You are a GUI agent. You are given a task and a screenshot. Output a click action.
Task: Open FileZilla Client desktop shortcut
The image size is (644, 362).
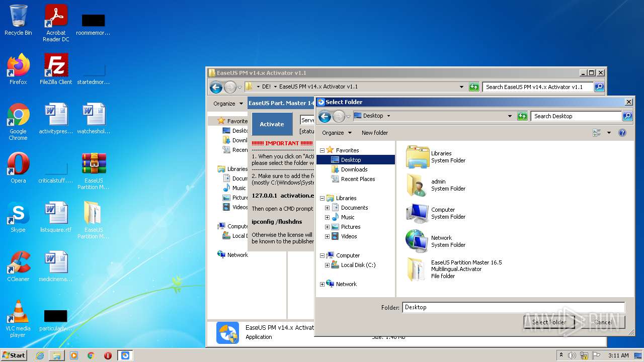[56, 69]
